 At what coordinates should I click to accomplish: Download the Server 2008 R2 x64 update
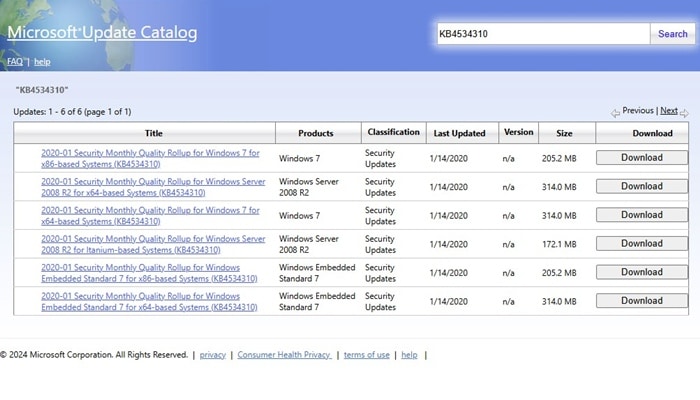642,186
